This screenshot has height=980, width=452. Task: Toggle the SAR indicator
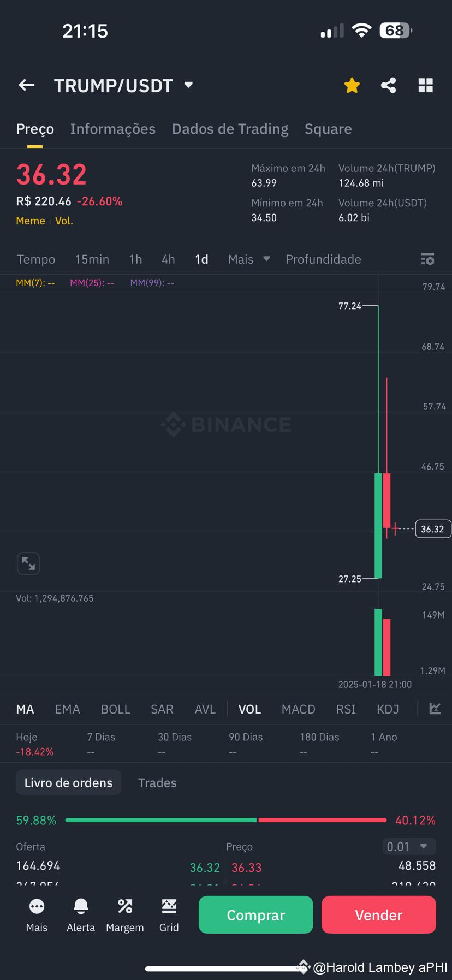[162, 709]
